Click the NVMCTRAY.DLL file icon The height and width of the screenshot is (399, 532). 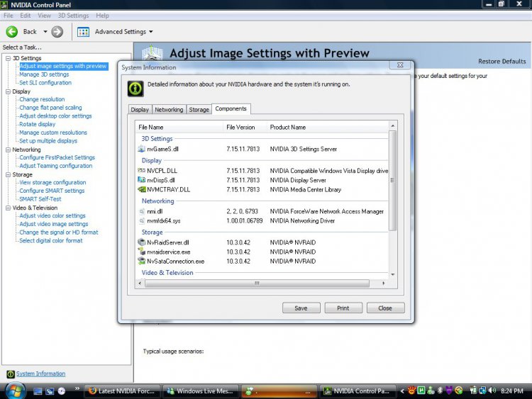click(141, 189)
